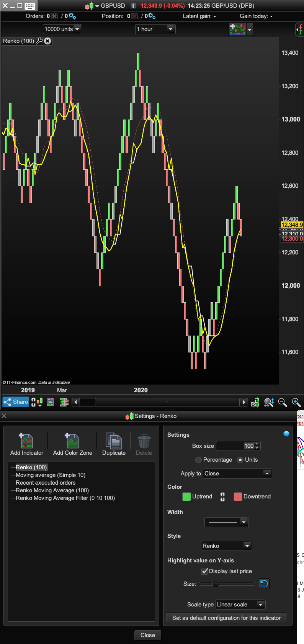
Task: Open the timeframe dropdown showing 1 hour
Action: pyautogui.click(x=155, y=29)
